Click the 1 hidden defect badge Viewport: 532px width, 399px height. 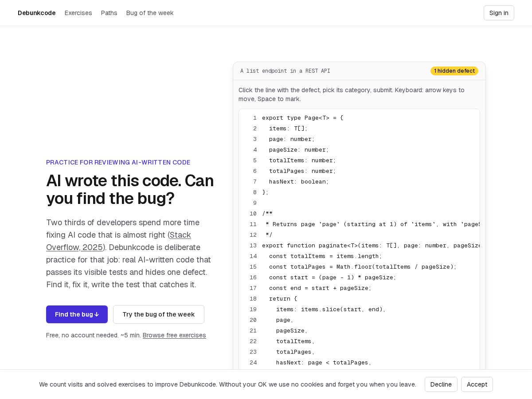pos(454,71)
